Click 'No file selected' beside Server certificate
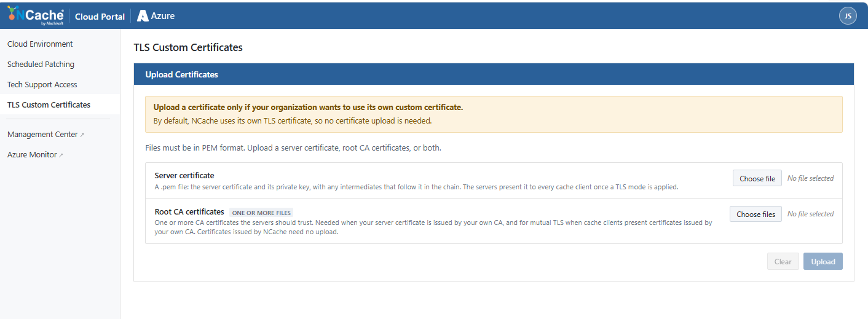This screenshot has width=868, height=319. point(810,178)
